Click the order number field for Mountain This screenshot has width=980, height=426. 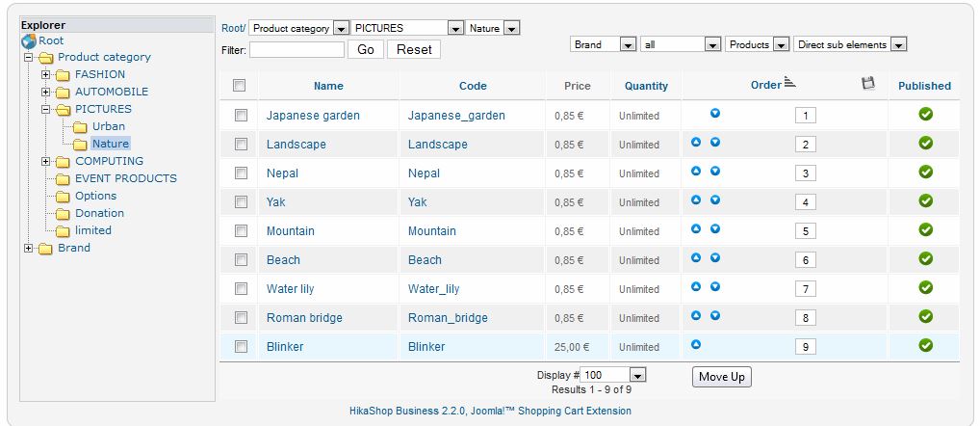806,231
